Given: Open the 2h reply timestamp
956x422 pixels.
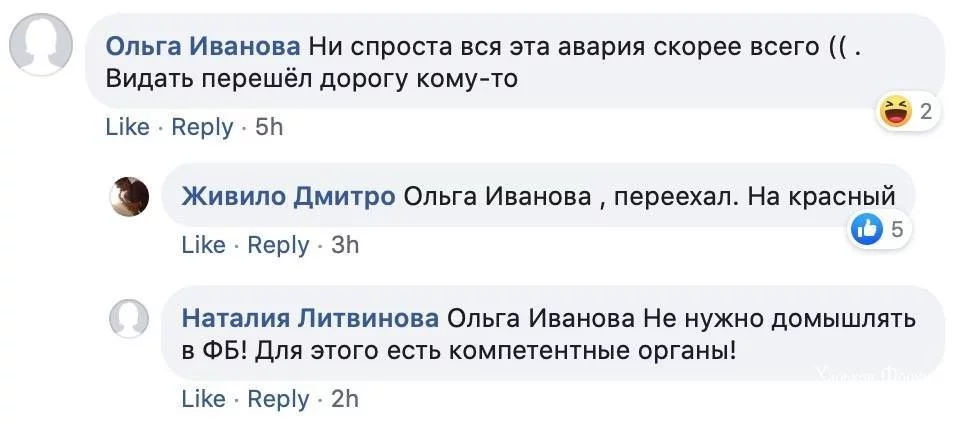Looking at the screenshot, I should (x=344, y=399).
